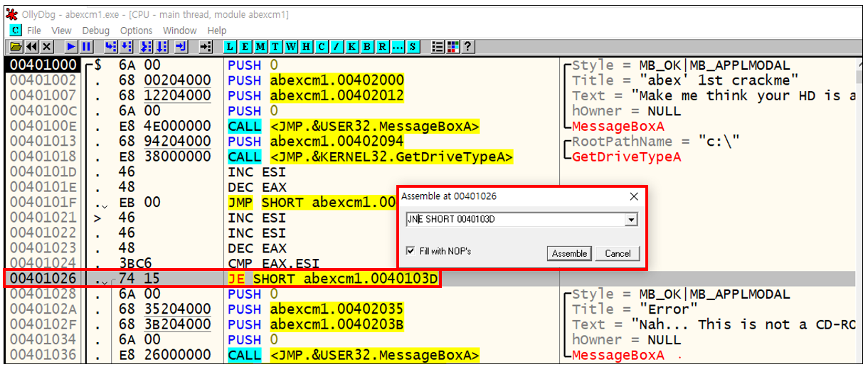Image resolution: width=868 pixels, height=367 pixels.
Task: Click Cancel in Assemble dialog
Action: tap(618, 253)
